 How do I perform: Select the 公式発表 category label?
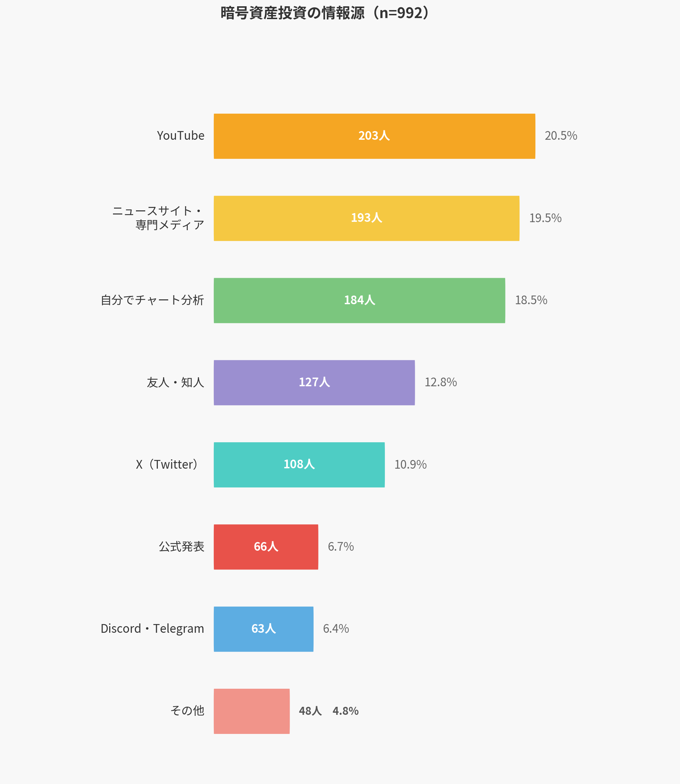point(181,547)
